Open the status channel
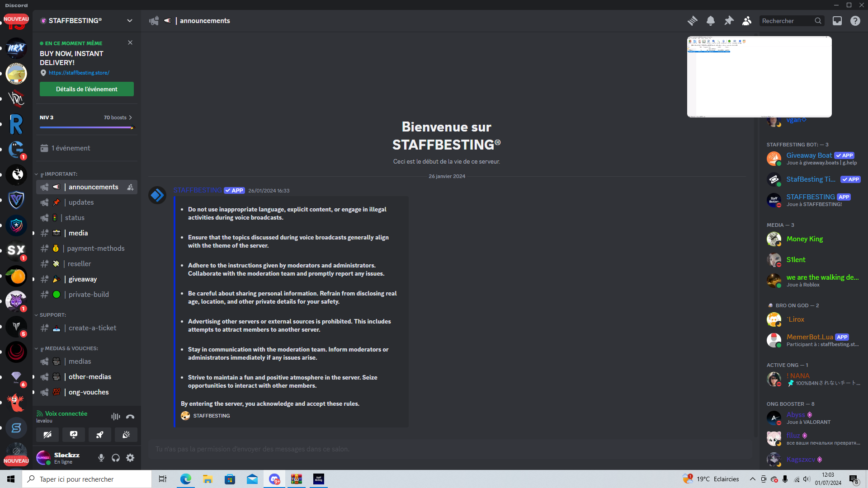The height and width of the screenshot is (488, 868). (x=87, y=218)
